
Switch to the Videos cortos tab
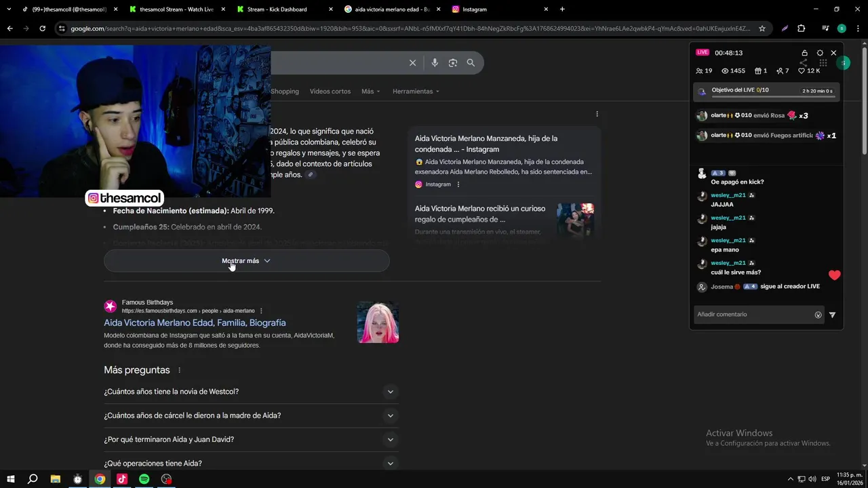coord(330,91)
